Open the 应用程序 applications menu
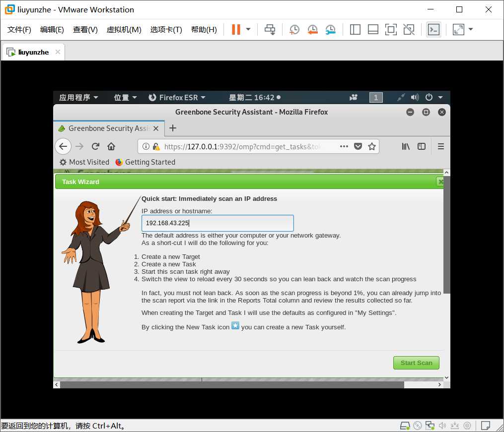Screen dimensions: 504x432 pyautogui.click(x=78, y=98)
